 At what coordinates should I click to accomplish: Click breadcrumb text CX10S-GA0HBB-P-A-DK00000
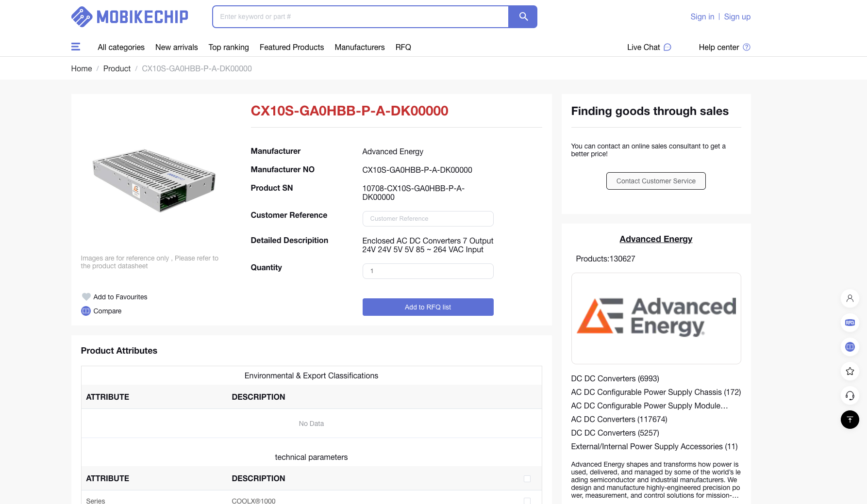pyautogui.click(x=197, y=68)
